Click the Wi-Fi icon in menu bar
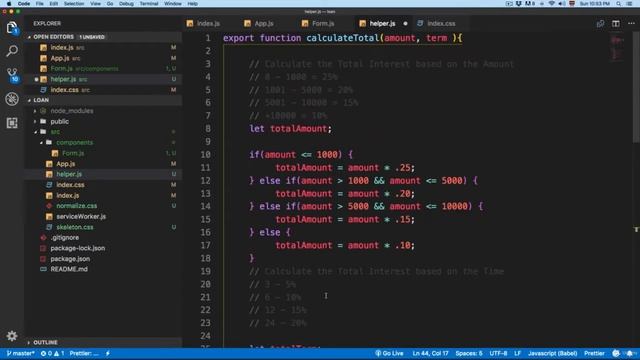Image resolution: width=640 pixels, height=360 pixels. point(551,4)
